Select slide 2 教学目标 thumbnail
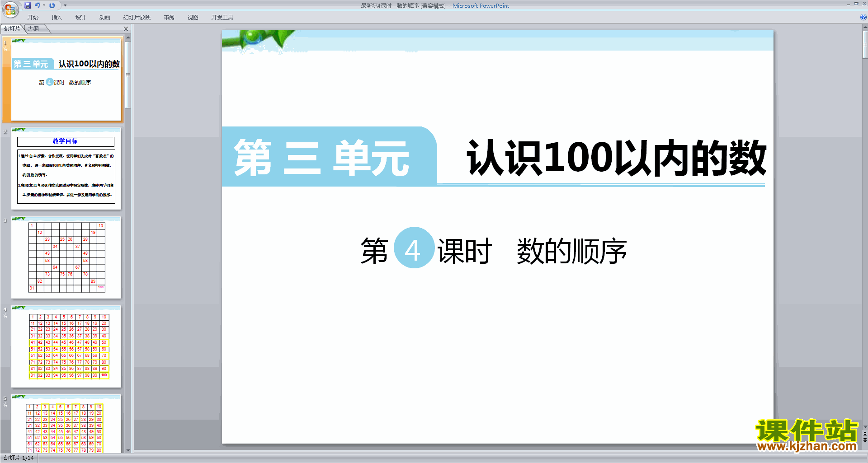The image size is (868, 463). 66,168
